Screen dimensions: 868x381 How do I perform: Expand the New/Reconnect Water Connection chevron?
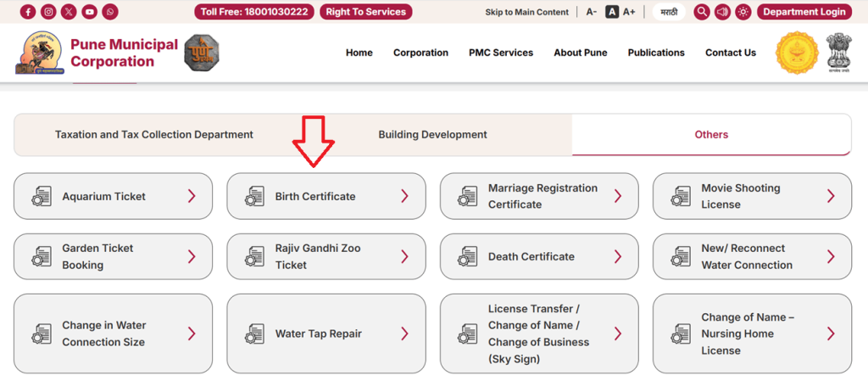(831, 256)
